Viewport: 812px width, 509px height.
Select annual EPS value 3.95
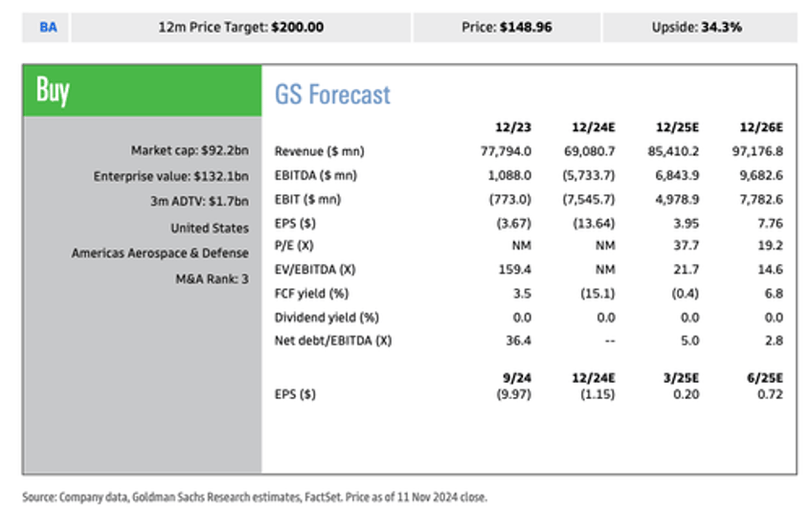[x=688, y=224]
